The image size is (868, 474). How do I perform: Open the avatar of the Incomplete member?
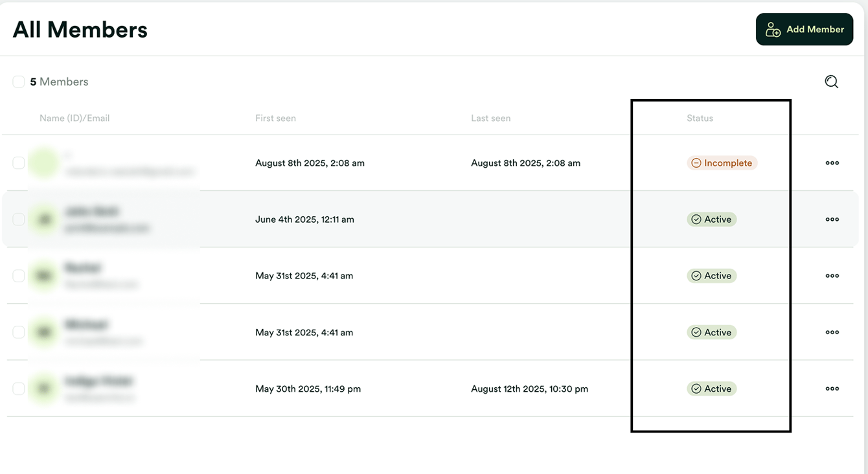(x=44, y=163)
